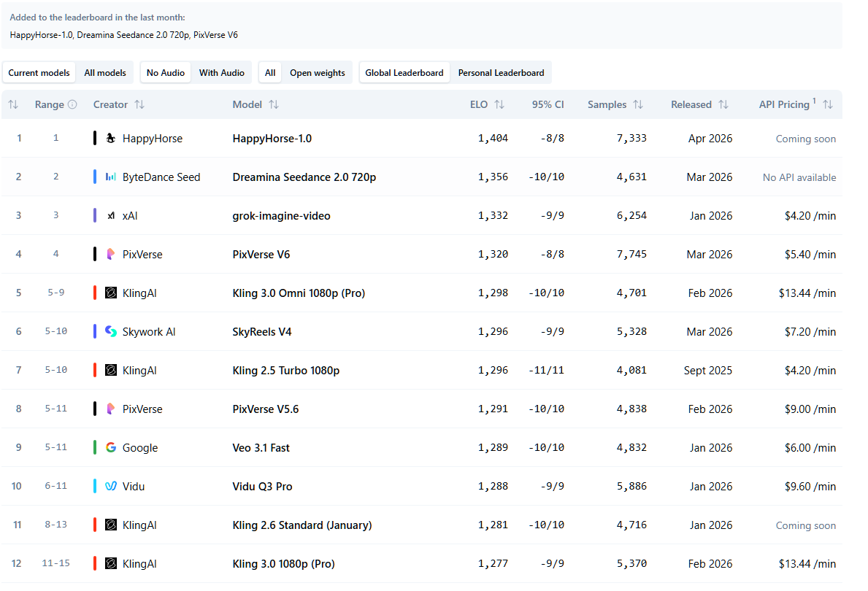
Task: Click the $5.40 /min price for PixVerse V6
Action: 810,255
